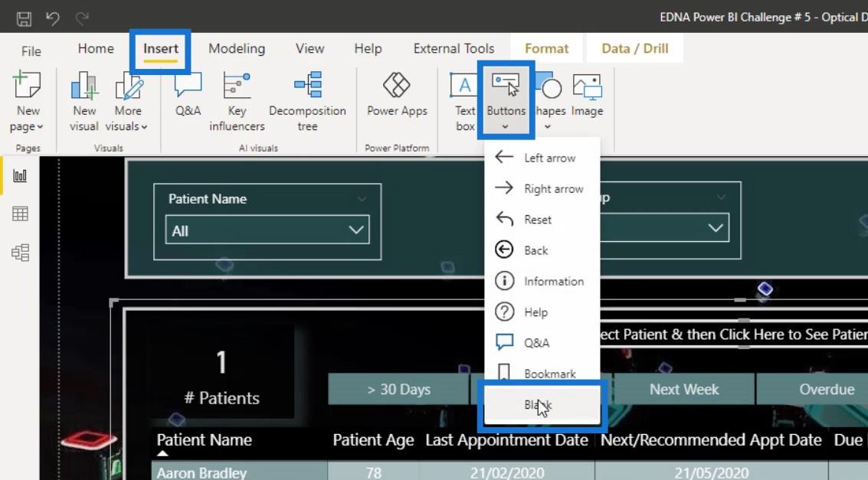This screenshot has height=480, width=868.
Task: Open the More visuals dropdown
Action: pos(127,102)
